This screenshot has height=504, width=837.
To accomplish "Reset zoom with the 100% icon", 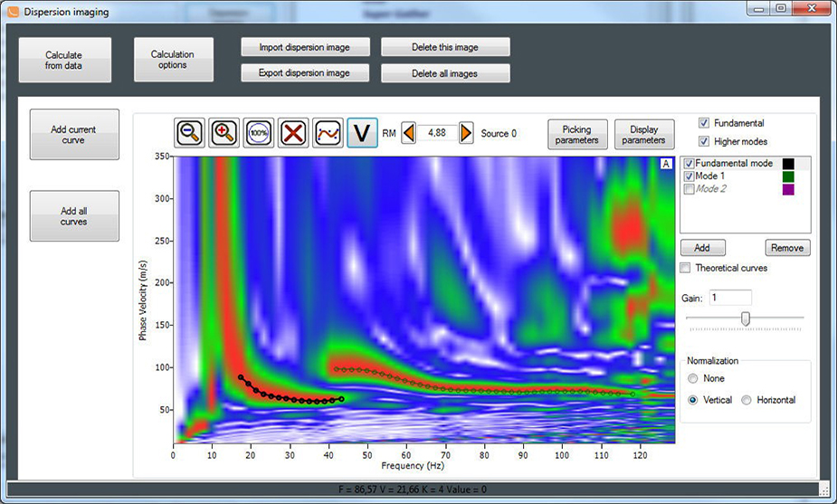I will pyautogui.click(x=259, y=133).
